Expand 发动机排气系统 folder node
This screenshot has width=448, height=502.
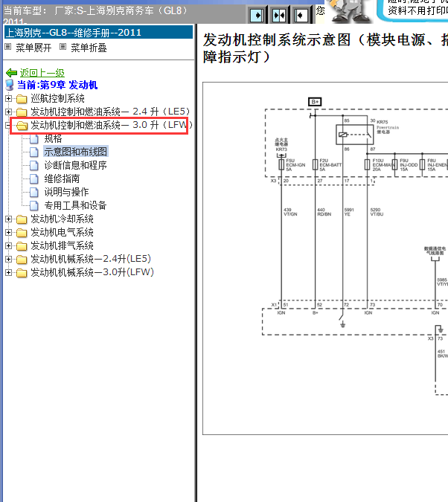9,246
